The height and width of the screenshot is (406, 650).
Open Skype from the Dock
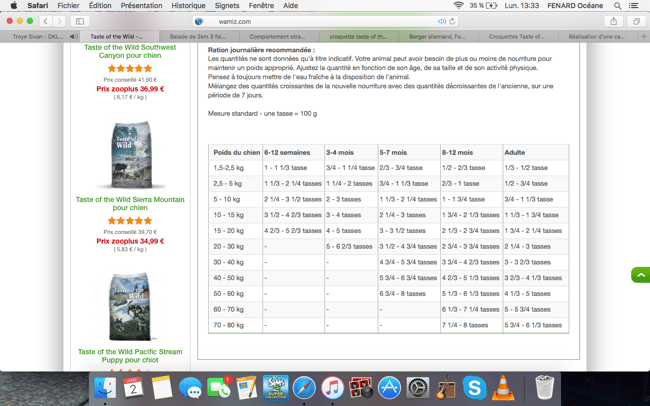point(474,388)
